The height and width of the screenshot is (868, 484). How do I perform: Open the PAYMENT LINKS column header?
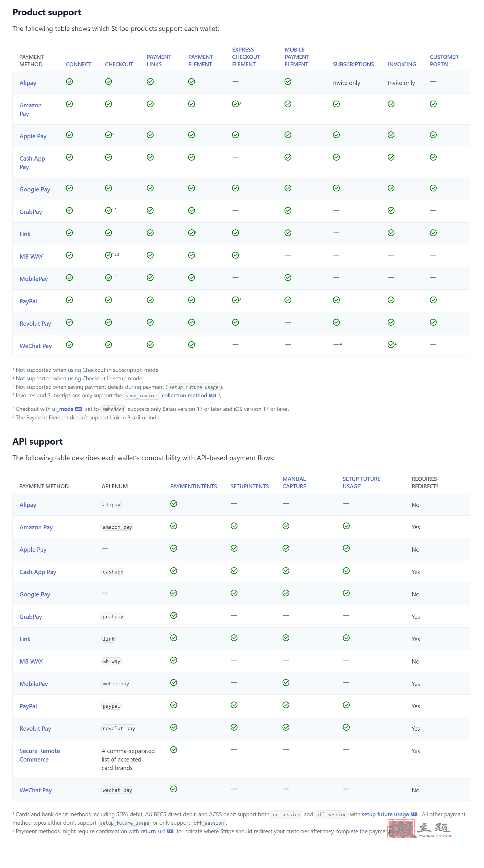click(159, 61)
